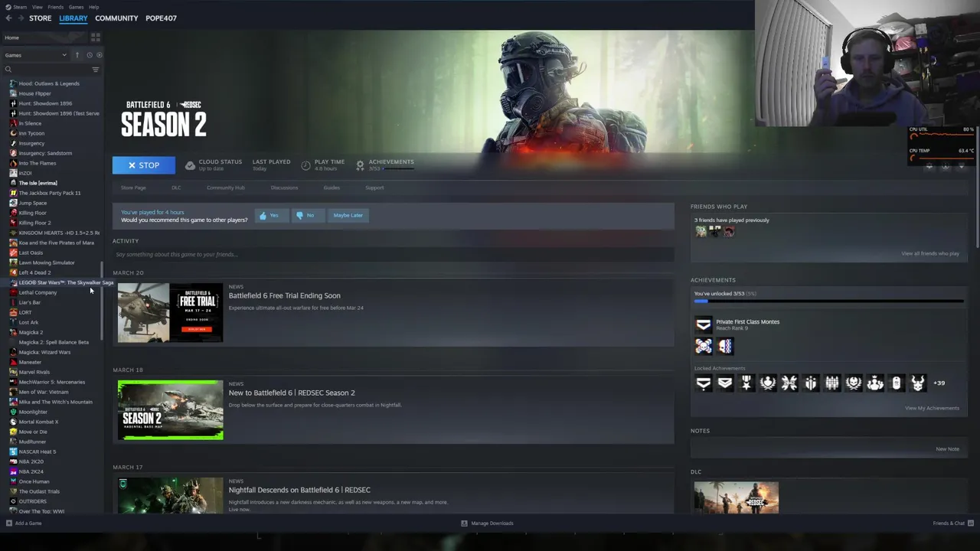Click the library sidebar scrollbar
The height and width of the screenshot is (551, 980).
(102, 302)
